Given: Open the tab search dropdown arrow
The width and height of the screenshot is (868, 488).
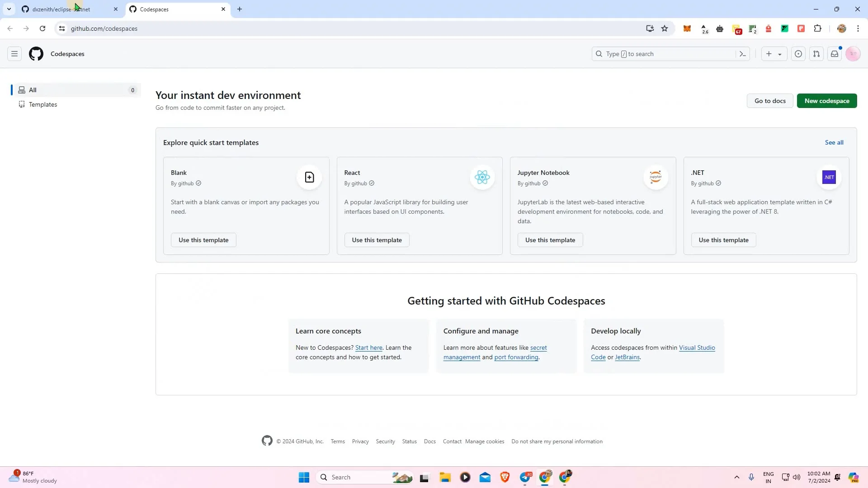Looking at the screenshot, I should pyautogui.click(x=9, y=9).
